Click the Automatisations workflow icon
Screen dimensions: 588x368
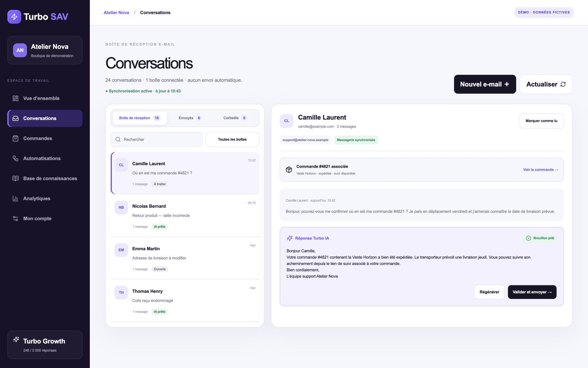tap(16, 158)
